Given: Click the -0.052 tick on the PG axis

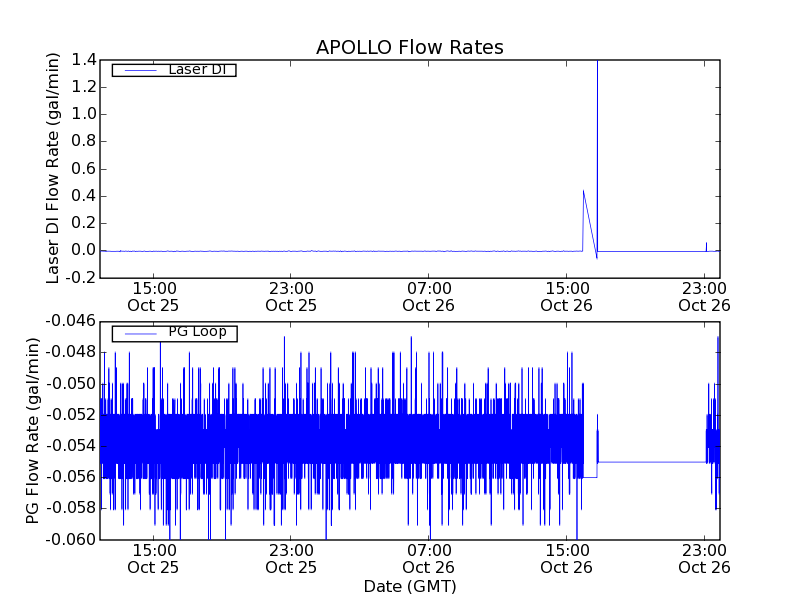Looking at the screenshot, I should (70, 415).
